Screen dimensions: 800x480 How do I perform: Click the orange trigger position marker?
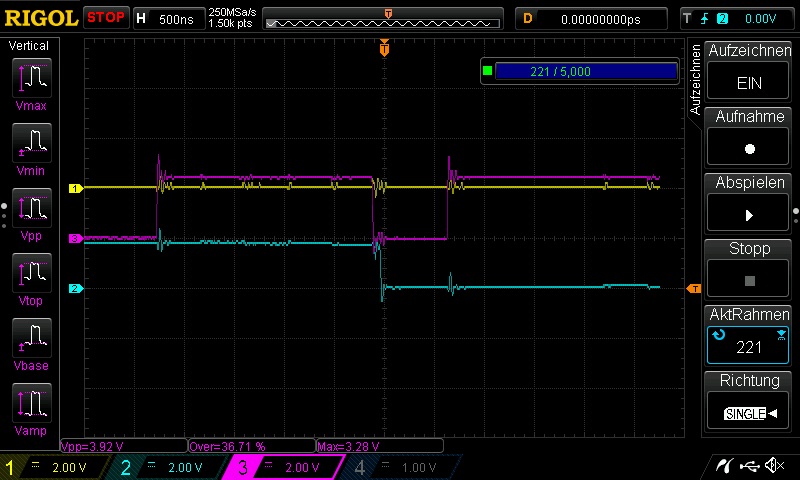coord(384,48)
